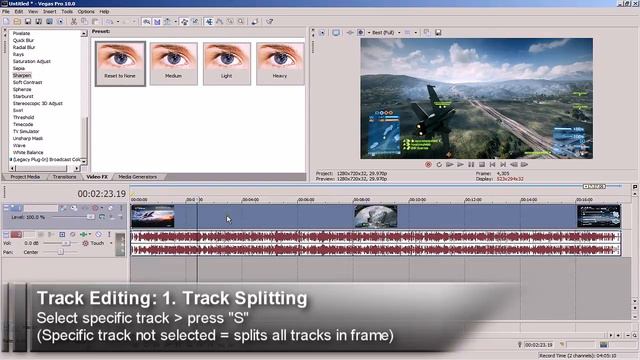
Task: Open the Help menu
Action: tap(104, 11)
